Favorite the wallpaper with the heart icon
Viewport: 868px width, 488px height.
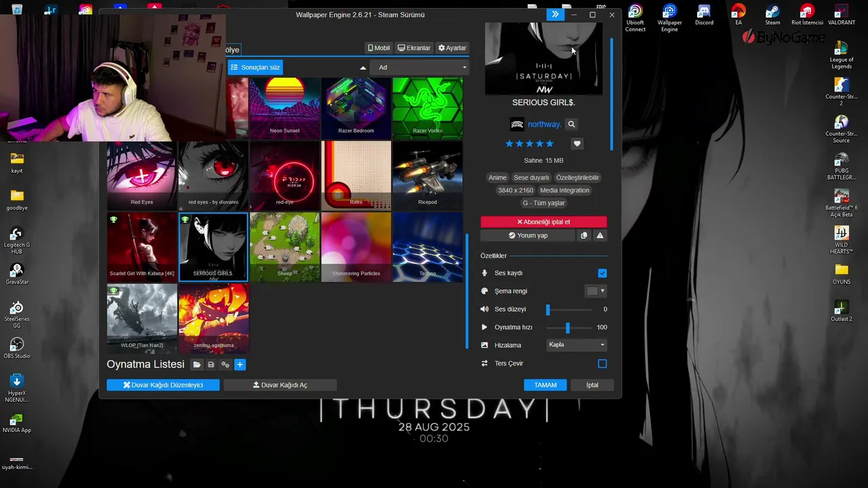coord(577,144)
